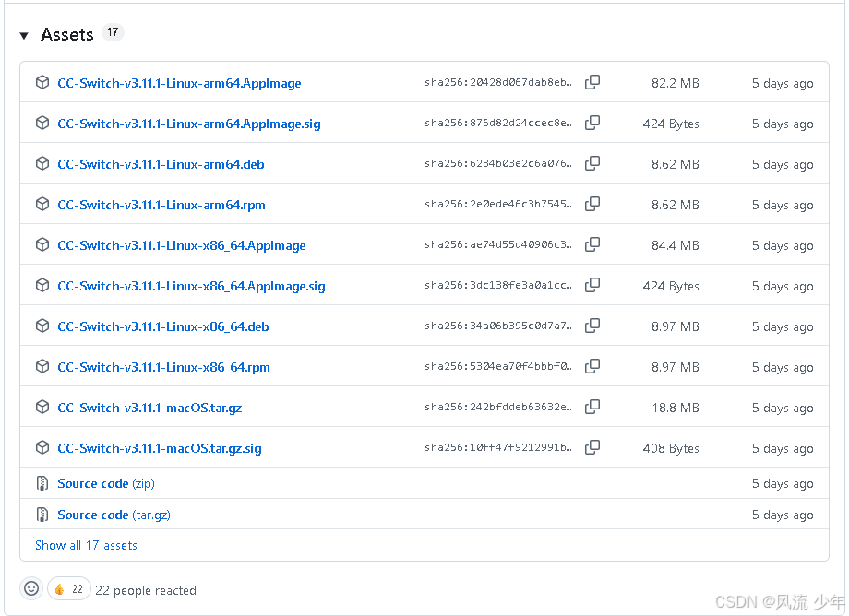
Task: Copy sha256 of Linux-x86_64.rpm
Action: pyautogui.click(x=592, y=366)
